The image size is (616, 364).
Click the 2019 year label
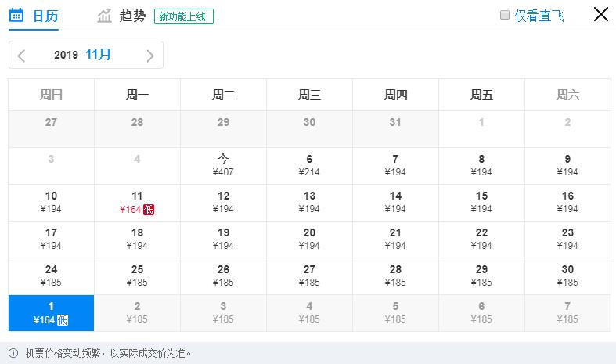click(x=66, y=55)
